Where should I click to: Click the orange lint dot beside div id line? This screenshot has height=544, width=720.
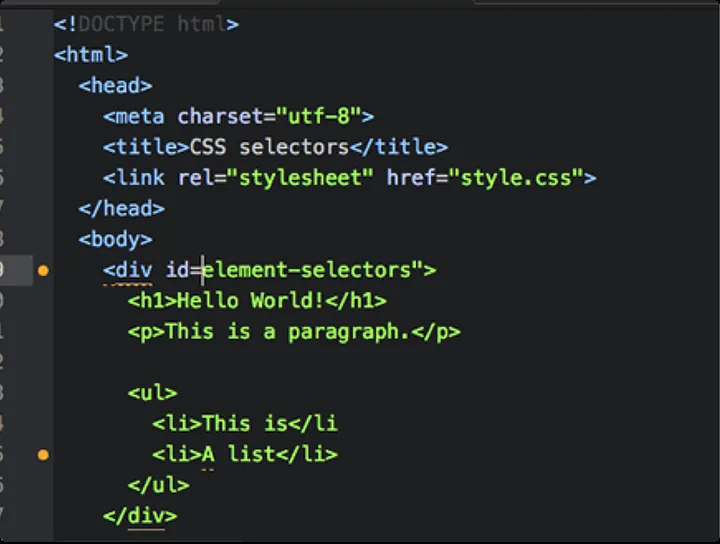click(43, 271)
